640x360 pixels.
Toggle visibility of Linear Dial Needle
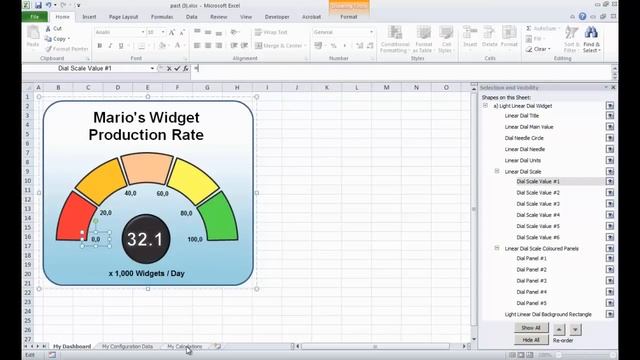pos(610,149)
